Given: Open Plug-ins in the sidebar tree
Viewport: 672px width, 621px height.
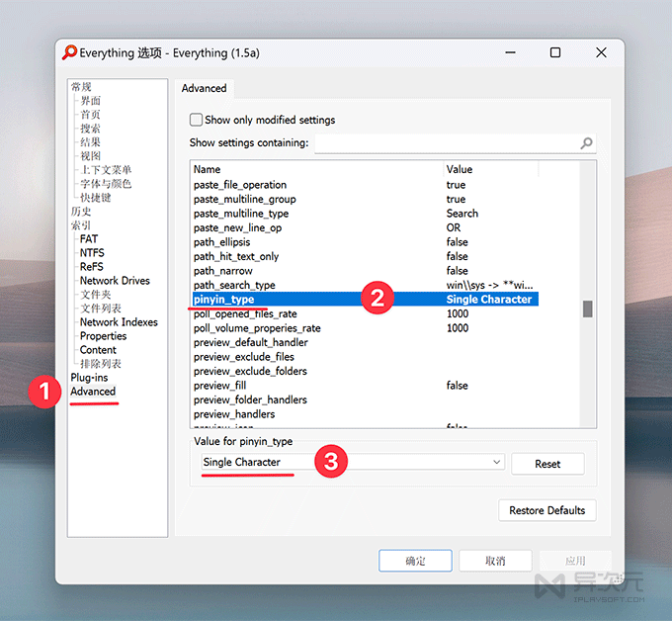Looking at the screenshot, I should (x=89, y=378).
